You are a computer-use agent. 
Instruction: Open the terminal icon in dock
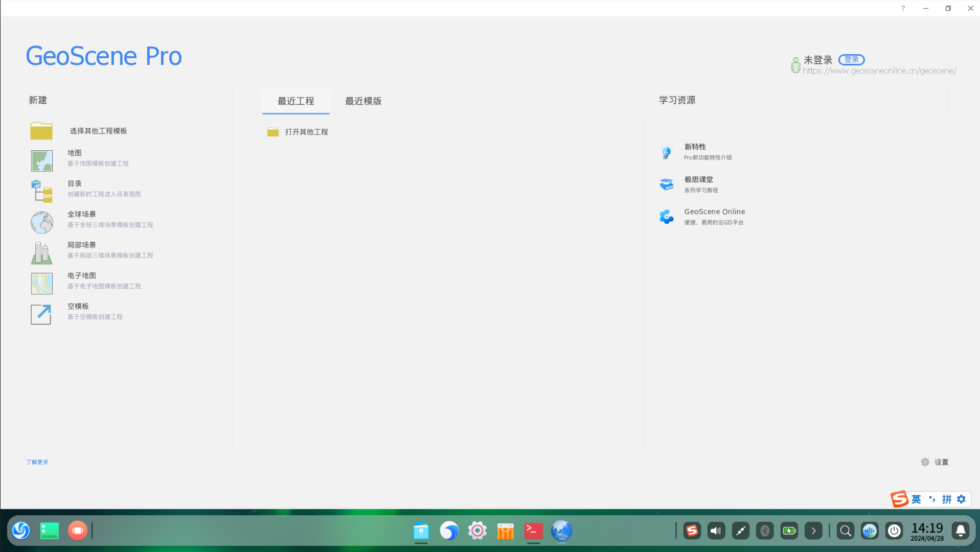(x=533, y=531)
